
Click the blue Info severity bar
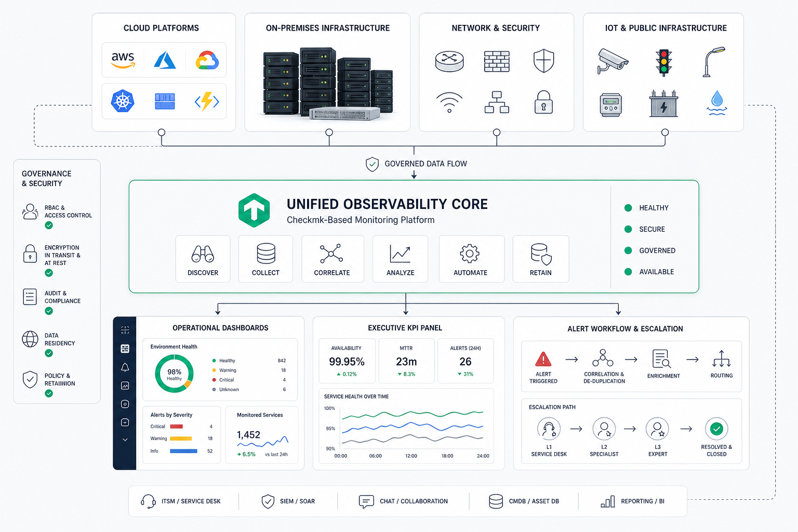click(x=184, y=451)
